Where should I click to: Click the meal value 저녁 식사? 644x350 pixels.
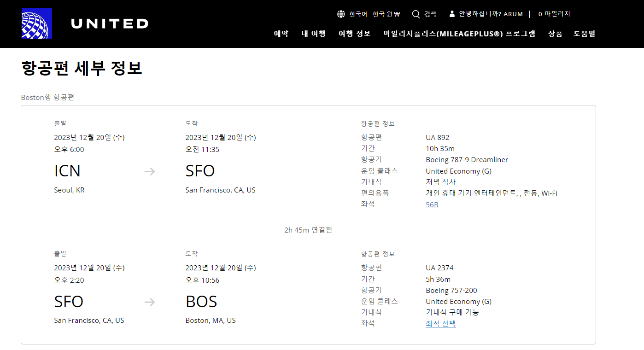pyautogui.click(x=441, y=182)
